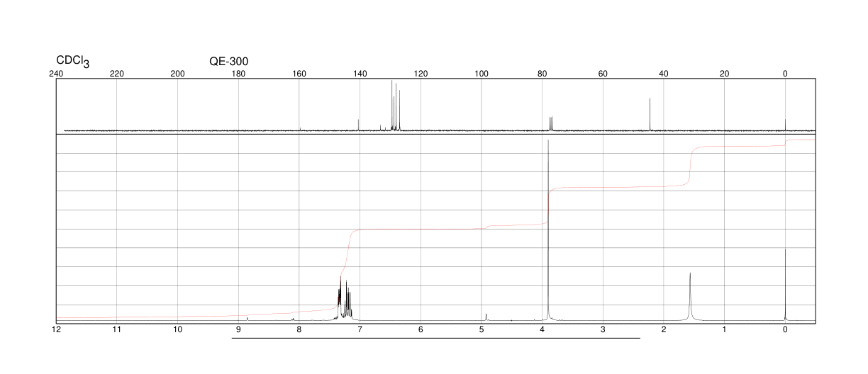Click the 12 ppm proton axis label
This screenshot has height=374, width=868.
[57, 329]
